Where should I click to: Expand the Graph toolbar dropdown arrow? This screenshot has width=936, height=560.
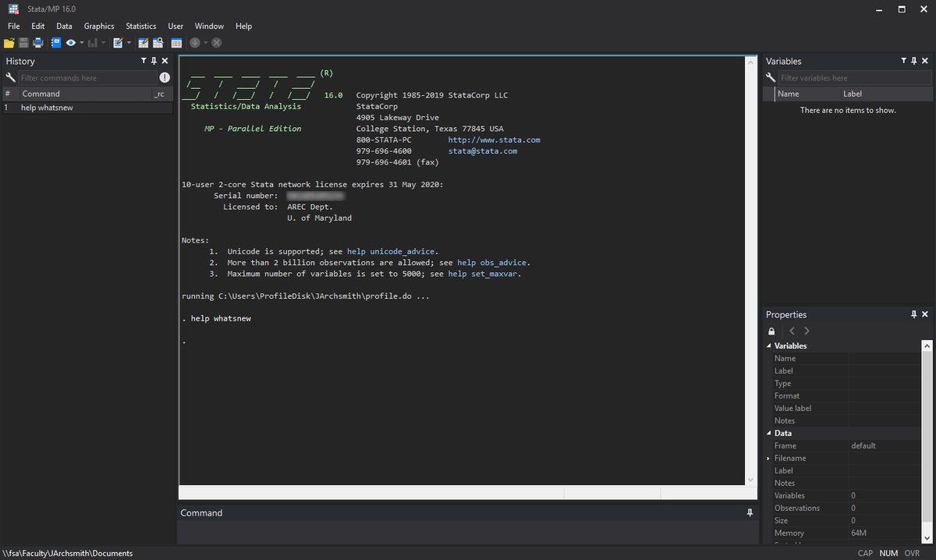104,43
